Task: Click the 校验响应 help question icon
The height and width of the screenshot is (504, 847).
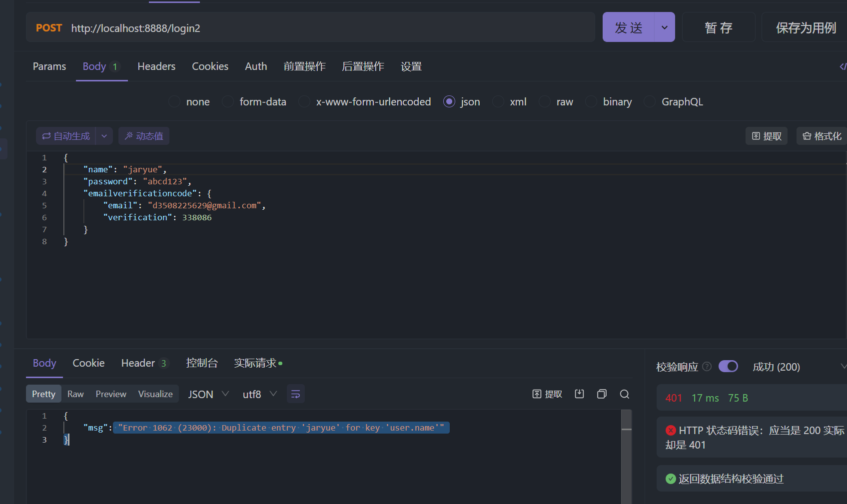Action: 707,367
